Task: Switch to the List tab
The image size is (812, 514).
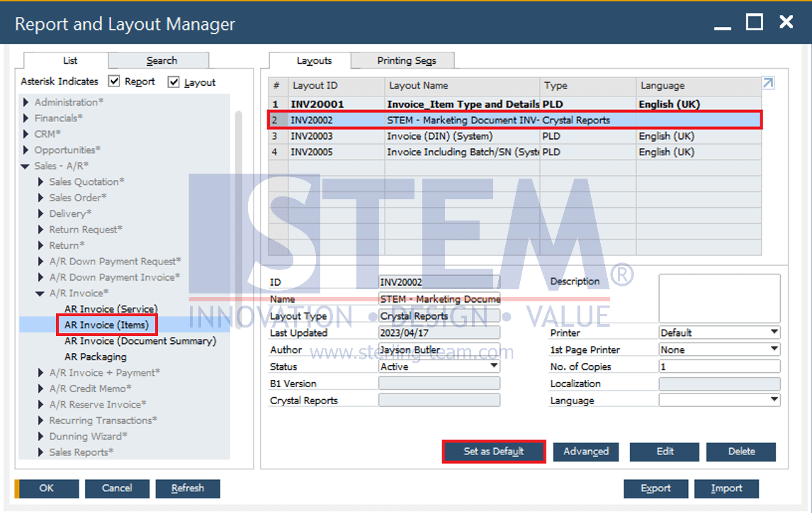Action: click(67, 61)
